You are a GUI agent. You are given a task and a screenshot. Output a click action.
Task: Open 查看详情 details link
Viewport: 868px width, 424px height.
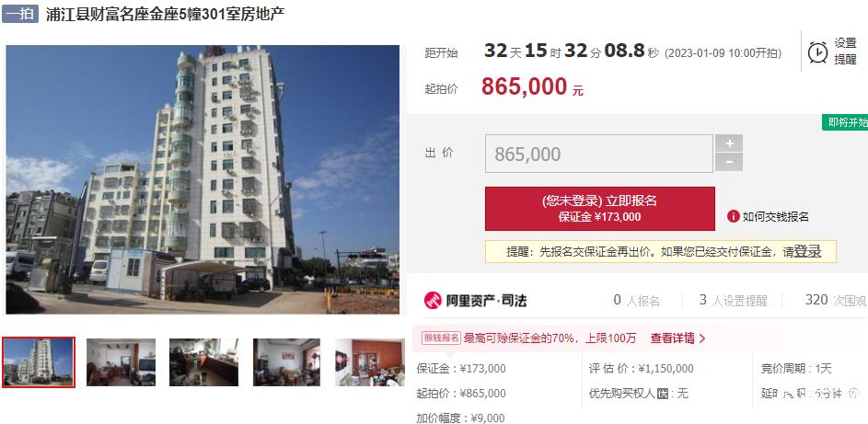point(677,338)
